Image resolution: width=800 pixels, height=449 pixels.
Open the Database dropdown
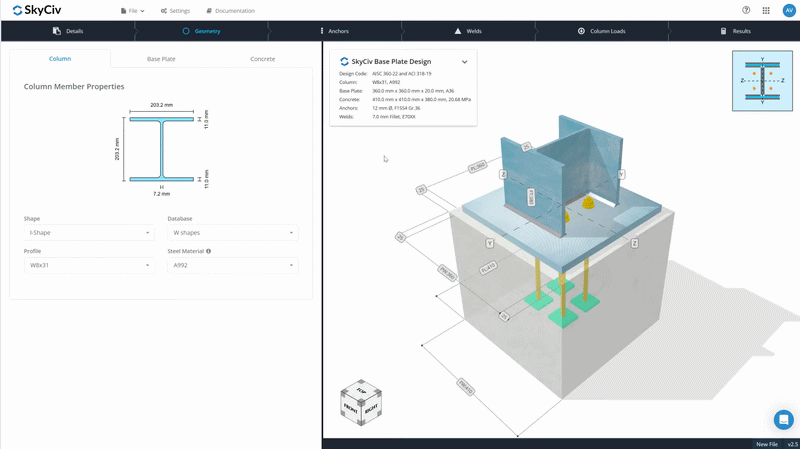pos(233,233)
